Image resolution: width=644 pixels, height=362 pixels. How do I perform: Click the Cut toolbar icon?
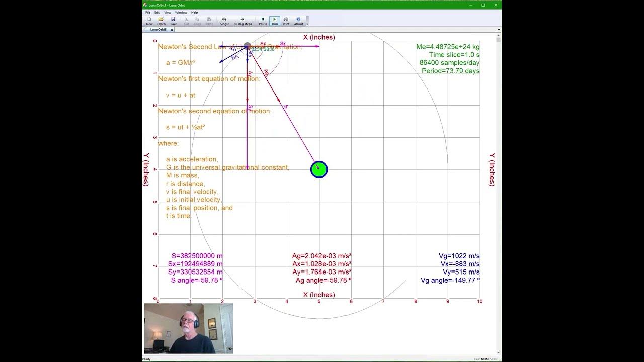186,21
